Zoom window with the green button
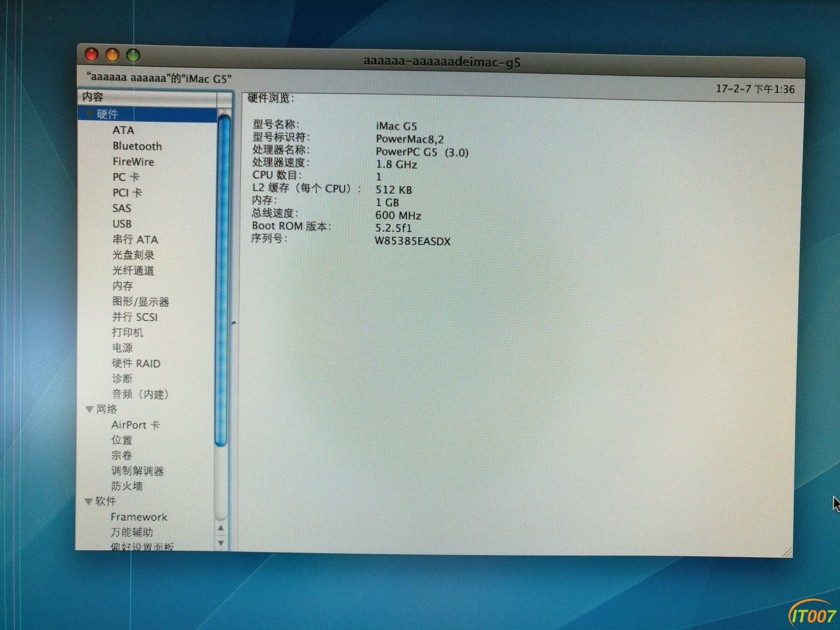The width and height of the screenshot is (840, 630). tap(133, 56)
